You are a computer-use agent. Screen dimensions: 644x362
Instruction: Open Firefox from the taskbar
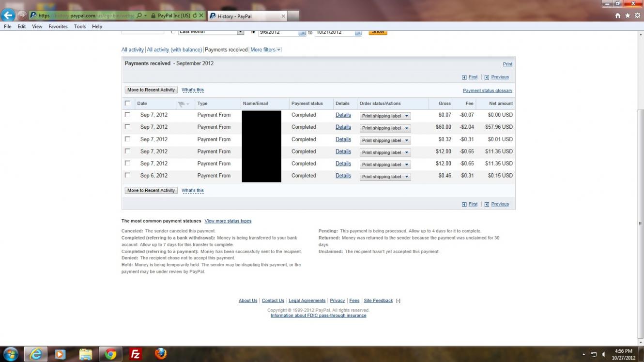click(161, 354)
